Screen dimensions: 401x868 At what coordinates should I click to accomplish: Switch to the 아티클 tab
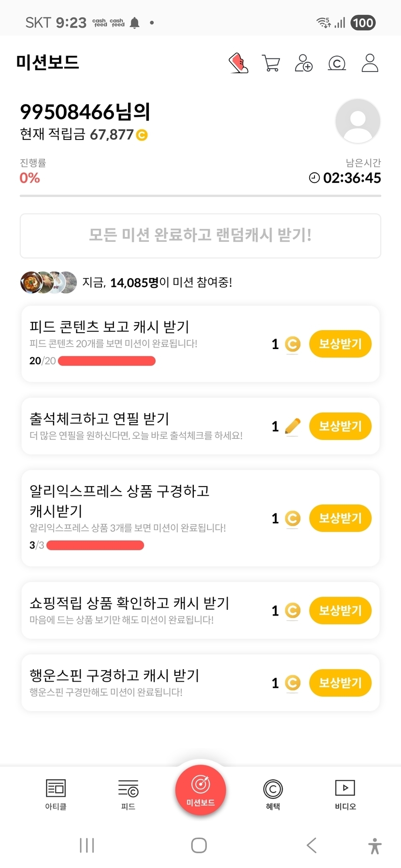[x=56, y=794]
